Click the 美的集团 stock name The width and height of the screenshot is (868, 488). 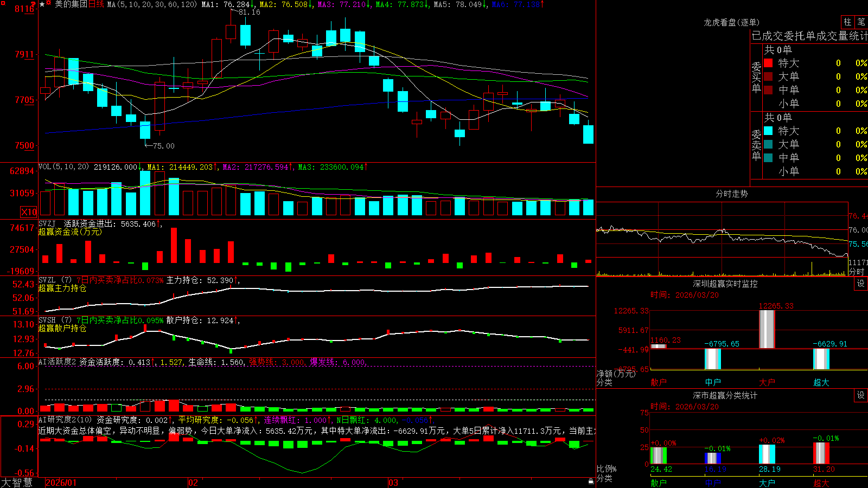point(71,4)
